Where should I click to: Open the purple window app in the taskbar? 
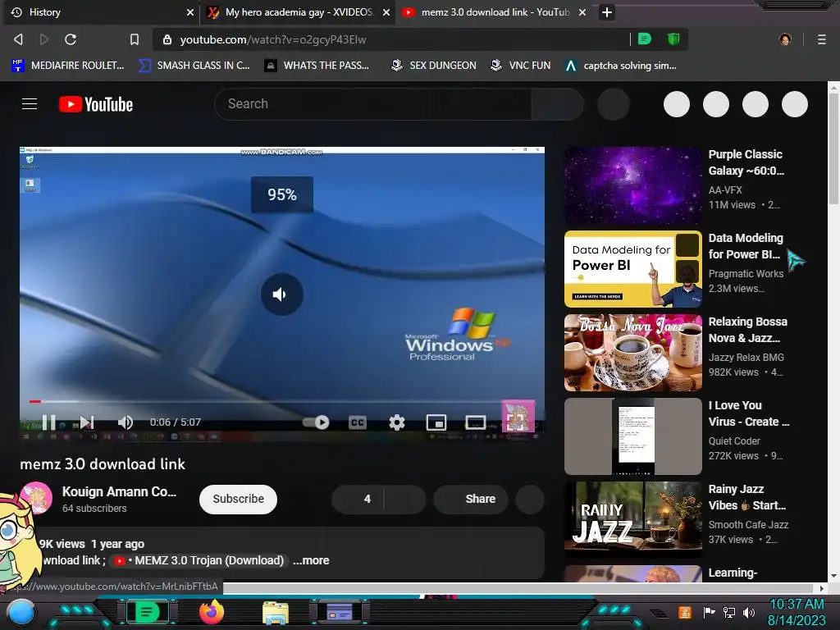click(x=340, y=612)
